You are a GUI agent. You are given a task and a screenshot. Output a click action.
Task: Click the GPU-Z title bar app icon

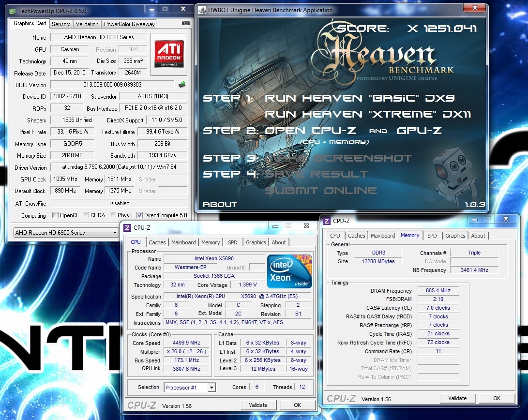click(x=13, y=11)
